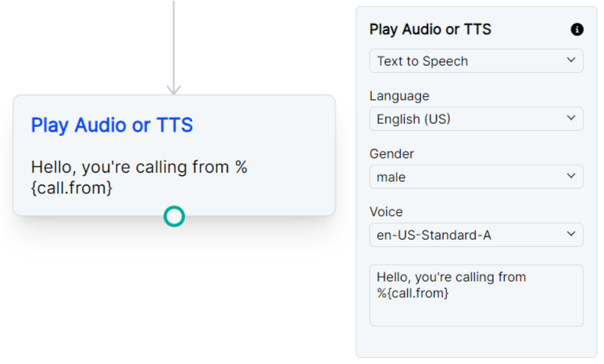Click the chevron beside en-US-Standard-A
This screenshot has width=604, height=364.
pyautogui.click(x=570, y=235)
